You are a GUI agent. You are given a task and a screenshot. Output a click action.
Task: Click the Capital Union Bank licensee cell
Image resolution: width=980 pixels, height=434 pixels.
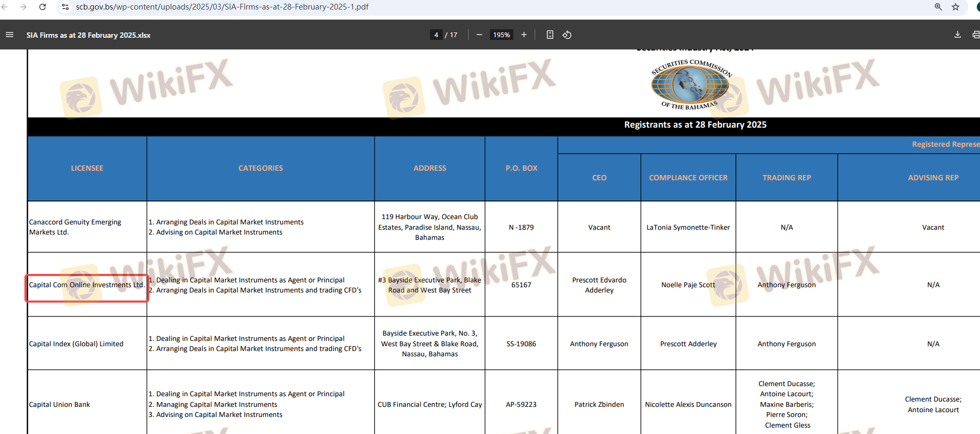click(60, 405)
